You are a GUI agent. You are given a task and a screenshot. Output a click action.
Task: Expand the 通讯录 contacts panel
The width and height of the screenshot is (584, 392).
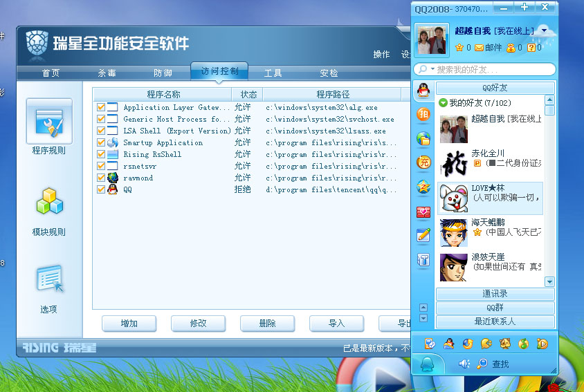[495, 294]
